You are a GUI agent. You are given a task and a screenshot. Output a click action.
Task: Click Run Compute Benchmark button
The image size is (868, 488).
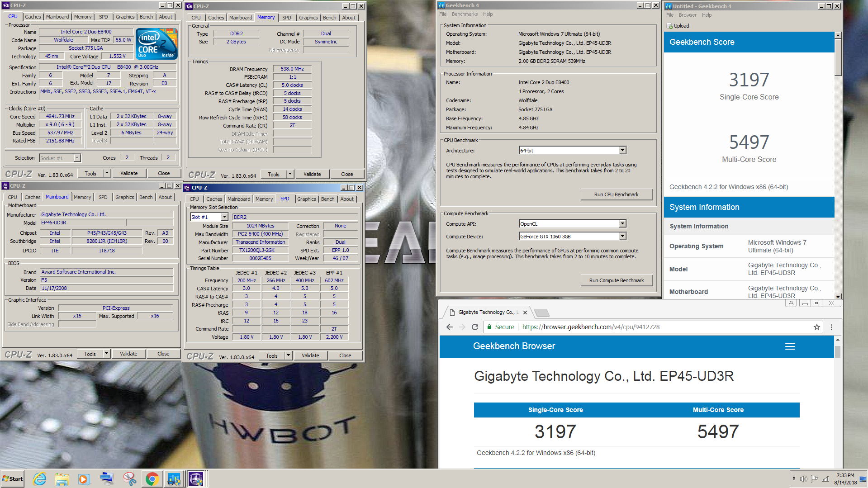[x=616, y=280]
